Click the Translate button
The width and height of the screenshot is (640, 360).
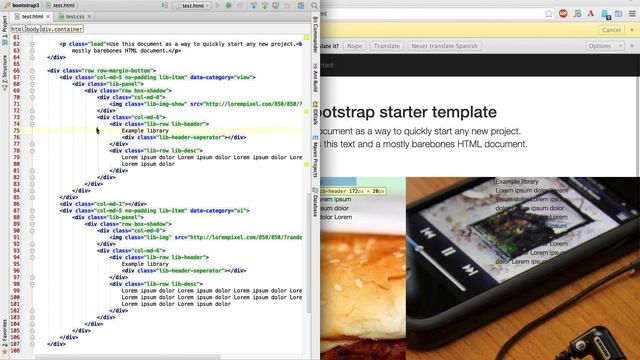[x=387, y=46]
